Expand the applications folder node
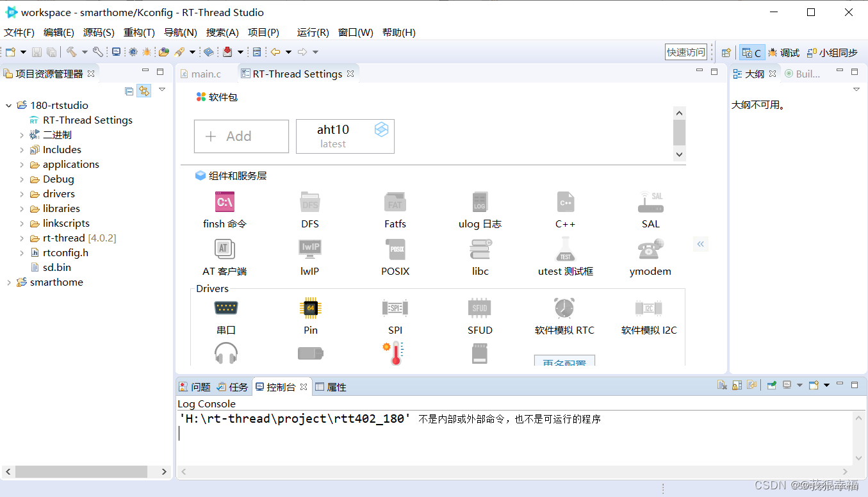868x497 pixels. [x=22, y=165]
